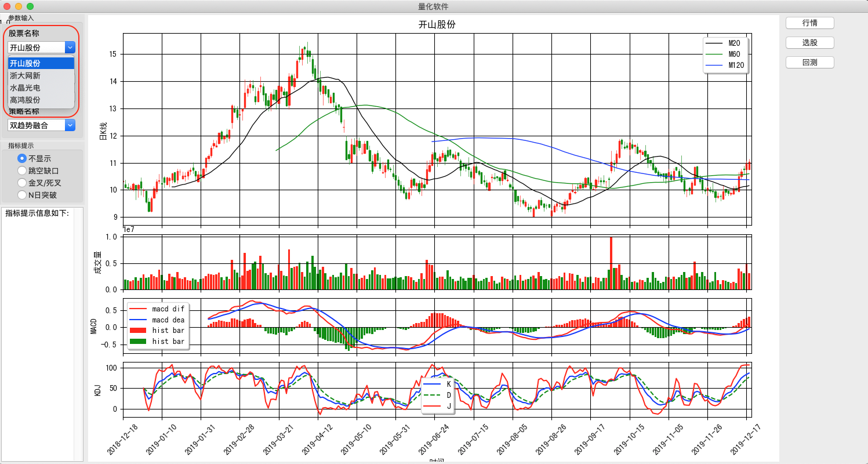The width and height of the screenshot is (868, 464).
Task: Select 浙大网新 from the stock list
Action: pos(41,75)
